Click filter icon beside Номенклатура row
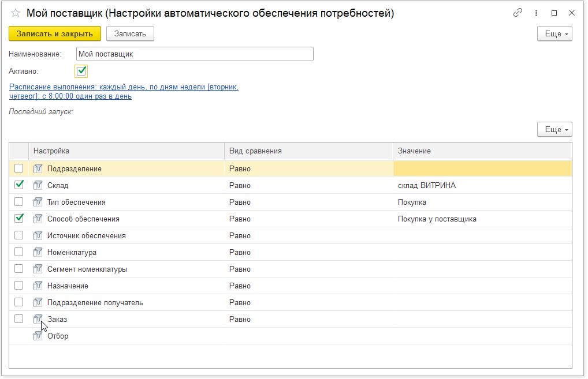 click(38, 252)
